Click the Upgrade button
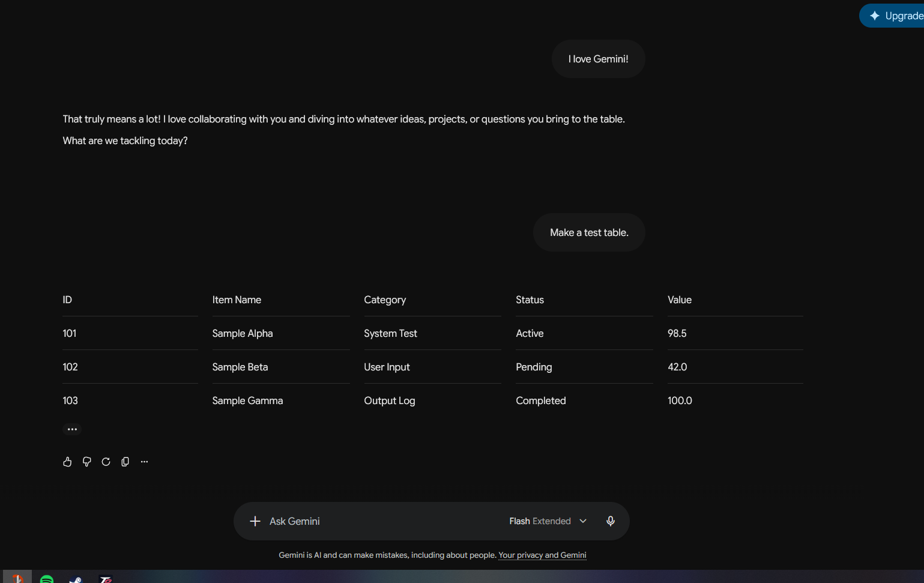 click(893, 16)
